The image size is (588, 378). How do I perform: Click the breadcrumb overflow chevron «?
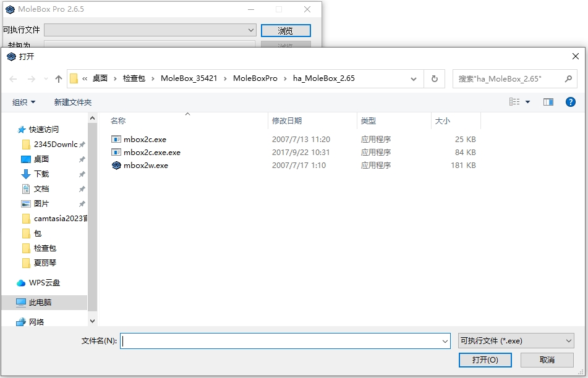pos(85,78)
